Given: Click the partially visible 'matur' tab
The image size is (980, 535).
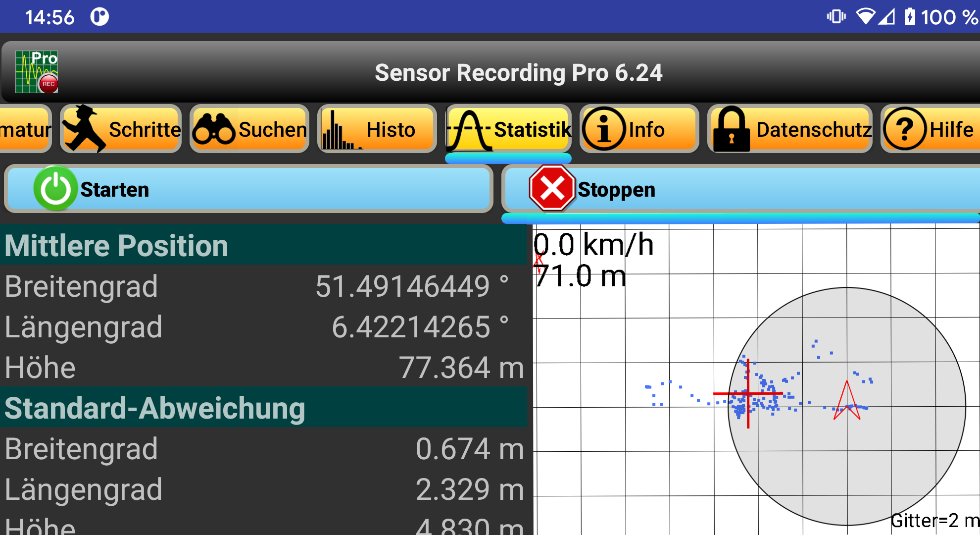Looking at the screenshot, I should [x=25, y=129].
